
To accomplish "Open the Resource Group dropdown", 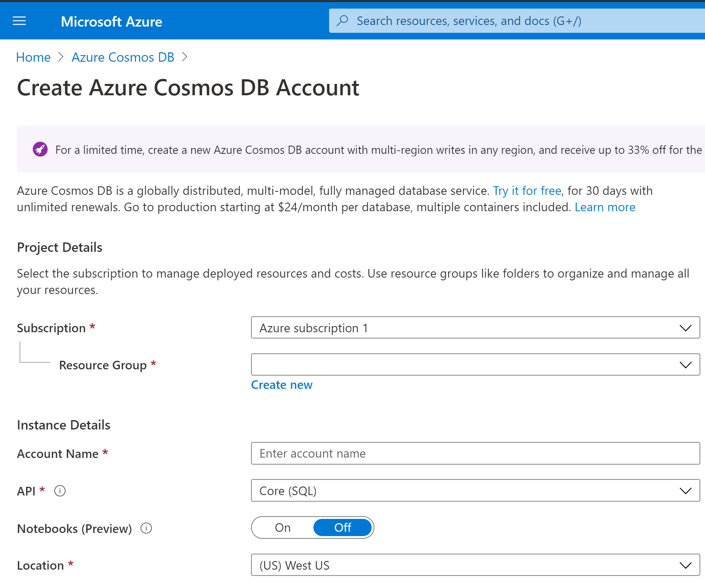I will [475, 365].
